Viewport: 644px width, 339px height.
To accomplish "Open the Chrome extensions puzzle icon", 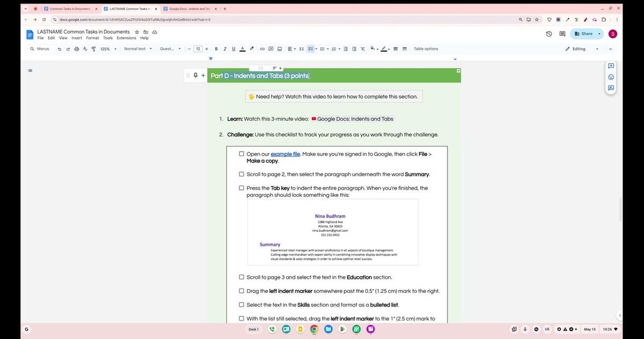I will tap(604, 19).
